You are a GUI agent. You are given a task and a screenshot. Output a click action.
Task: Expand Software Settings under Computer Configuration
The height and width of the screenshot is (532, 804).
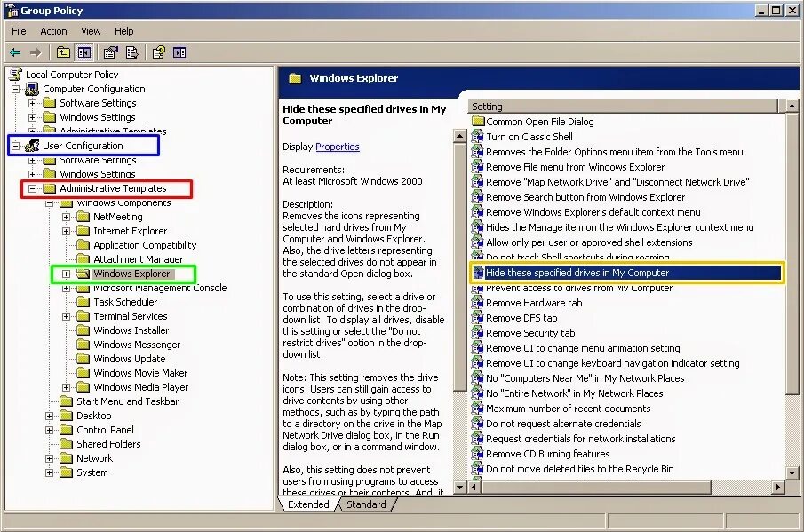(x=32, y=103)
